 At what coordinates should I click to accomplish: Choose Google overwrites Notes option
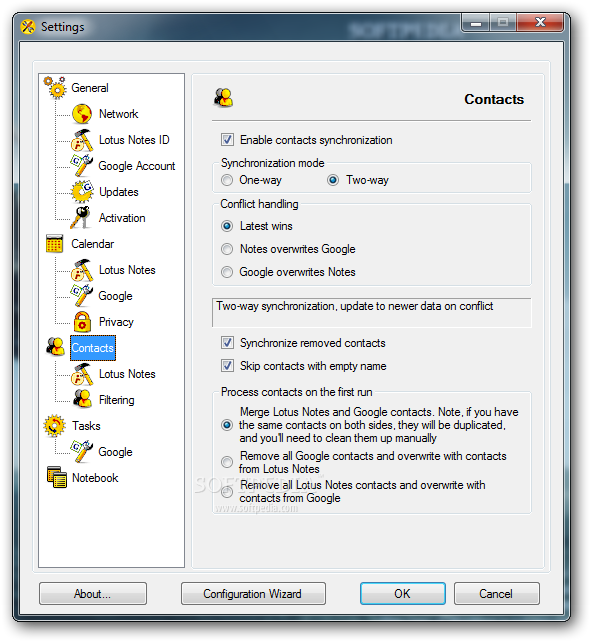(x=227, y=272)
